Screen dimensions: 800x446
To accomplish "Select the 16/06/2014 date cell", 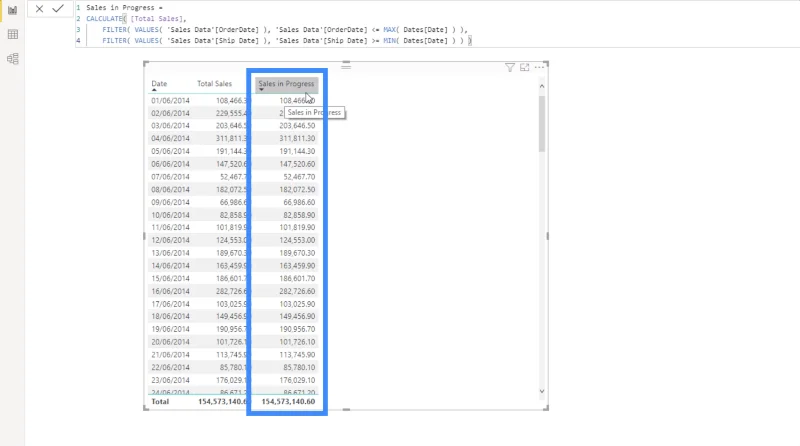I will [x=170, y=291].
